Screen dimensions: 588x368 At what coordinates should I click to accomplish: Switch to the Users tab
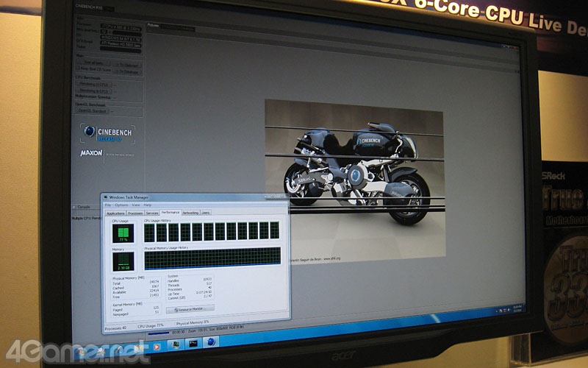pyautogui.click(x=206, y=213)
